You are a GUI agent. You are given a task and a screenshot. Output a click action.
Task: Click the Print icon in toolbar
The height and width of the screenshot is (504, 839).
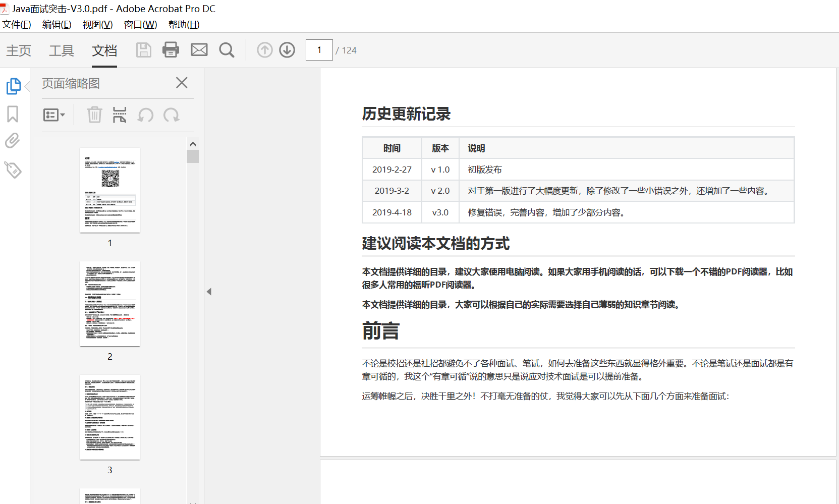coord(171,50)
